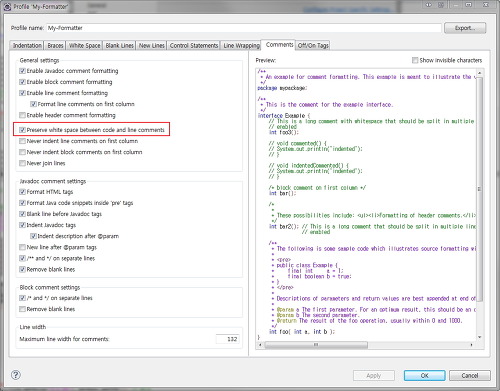Click the Maximum line width field

pyautogui.click(x=228, y=339)
